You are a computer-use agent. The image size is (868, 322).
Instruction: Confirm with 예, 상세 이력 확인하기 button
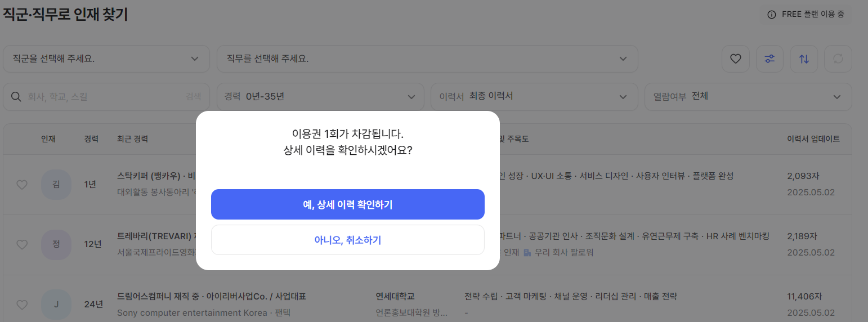point(347,204)
